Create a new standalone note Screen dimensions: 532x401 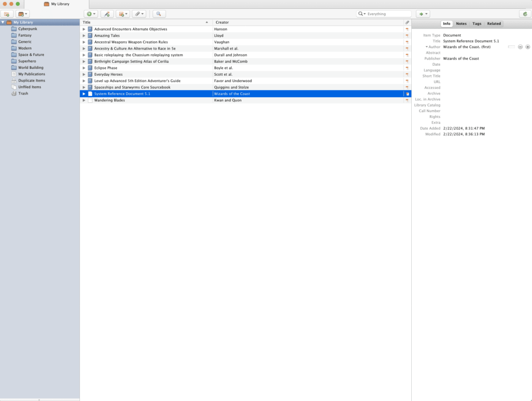point(122,14)
